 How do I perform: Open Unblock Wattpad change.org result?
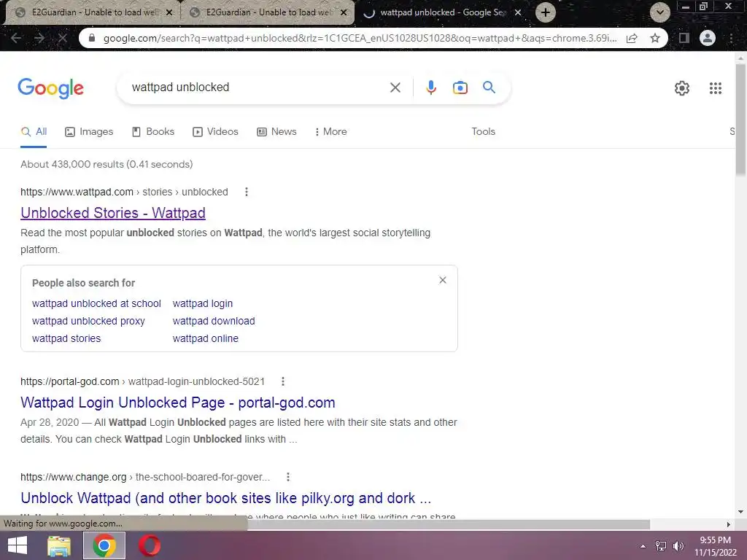pos(226,498)
